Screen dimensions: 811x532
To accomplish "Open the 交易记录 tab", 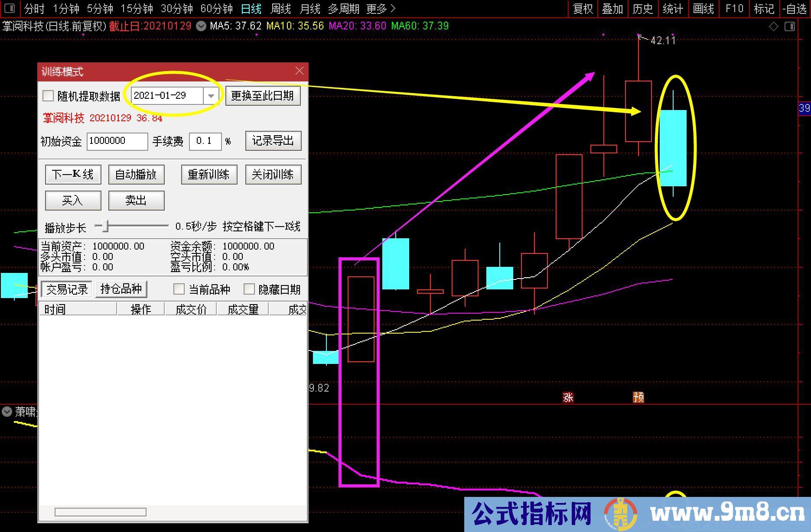I will tap(66, 289).
